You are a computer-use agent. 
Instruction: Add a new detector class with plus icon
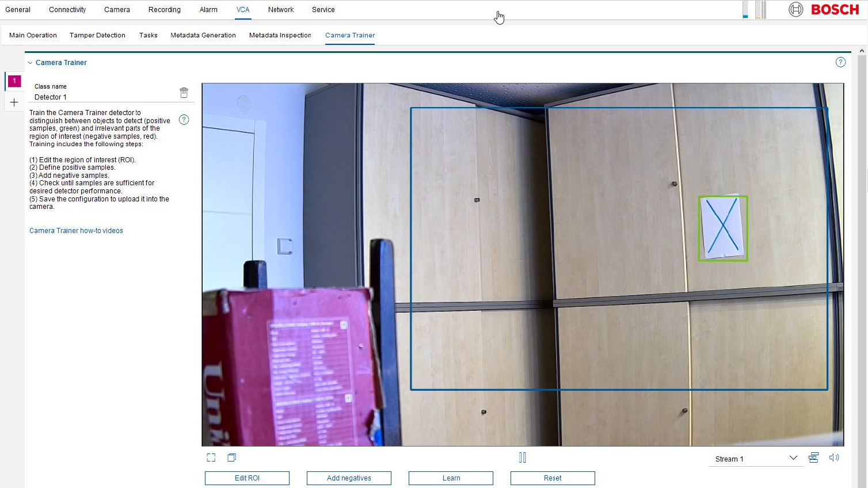[x=14, y=102]
